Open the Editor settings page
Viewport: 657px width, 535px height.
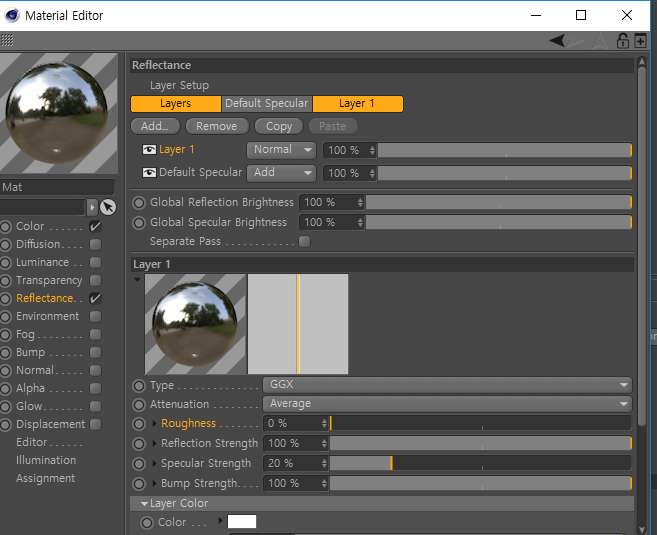pyautogui.click(x=32, y=442)
